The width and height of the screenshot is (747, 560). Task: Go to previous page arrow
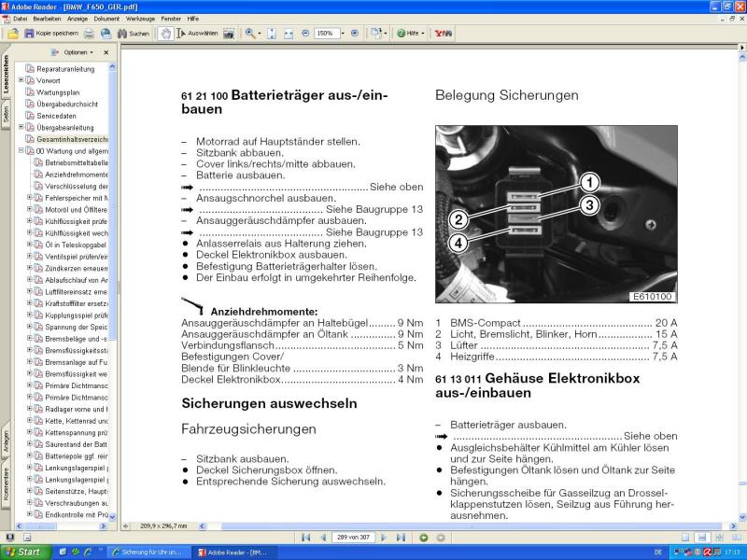pyautogui.click(x=323, y=538)
